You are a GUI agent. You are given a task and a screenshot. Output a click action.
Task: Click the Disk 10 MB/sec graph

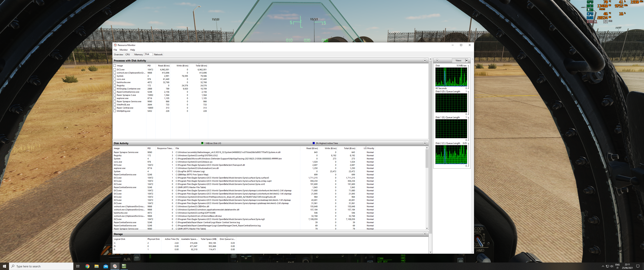451,77
